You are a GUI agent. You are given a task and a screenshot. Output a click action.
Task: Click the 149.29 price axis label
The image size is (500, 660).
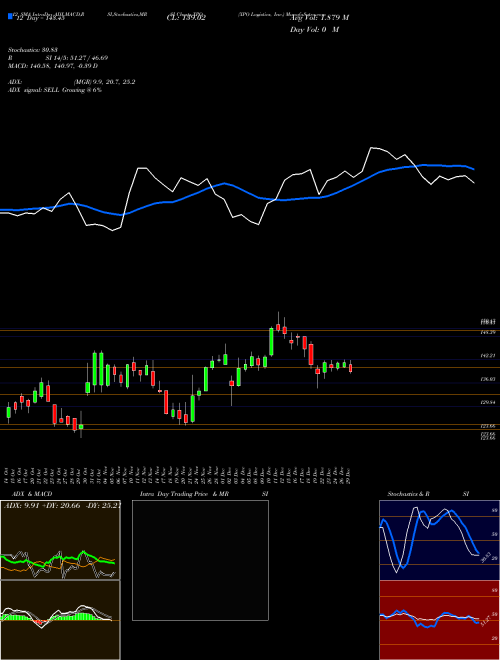(489, 333)
